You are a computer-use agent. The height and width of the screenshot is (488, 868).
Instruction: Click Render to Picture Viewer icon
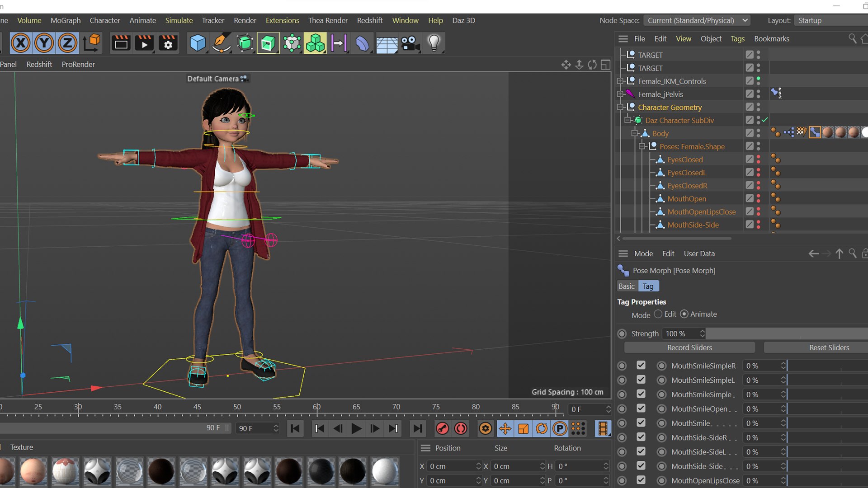[144, 43]
